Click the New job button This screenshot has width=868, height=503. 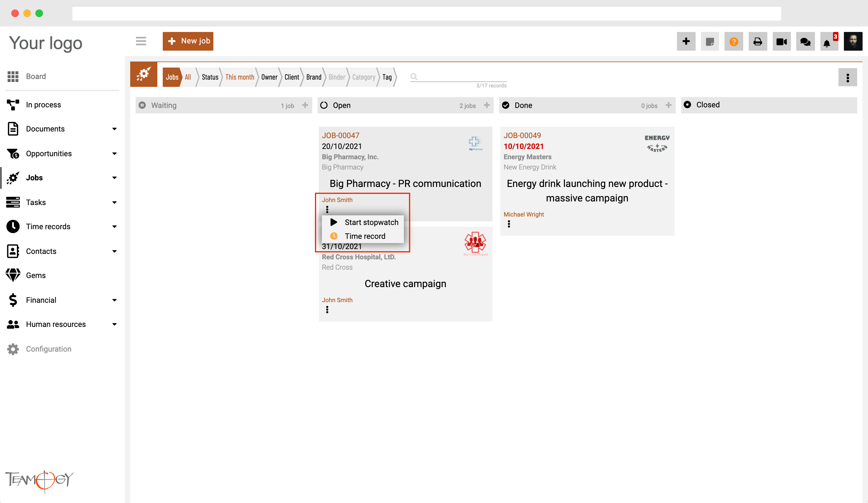click(x=188, y=41)
